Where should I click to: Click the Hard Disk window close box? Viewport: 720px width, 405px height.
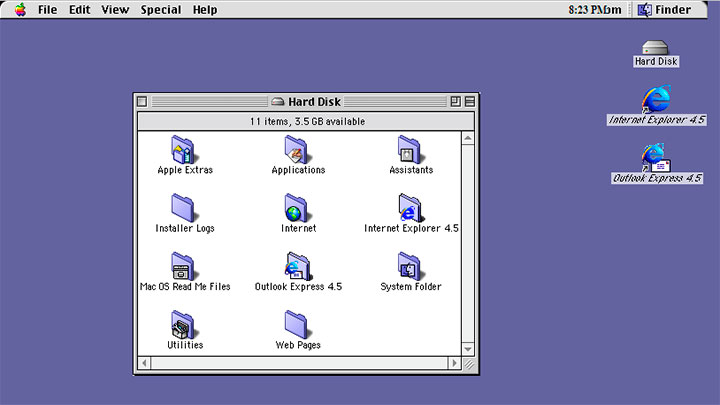(x=142, y=101)
